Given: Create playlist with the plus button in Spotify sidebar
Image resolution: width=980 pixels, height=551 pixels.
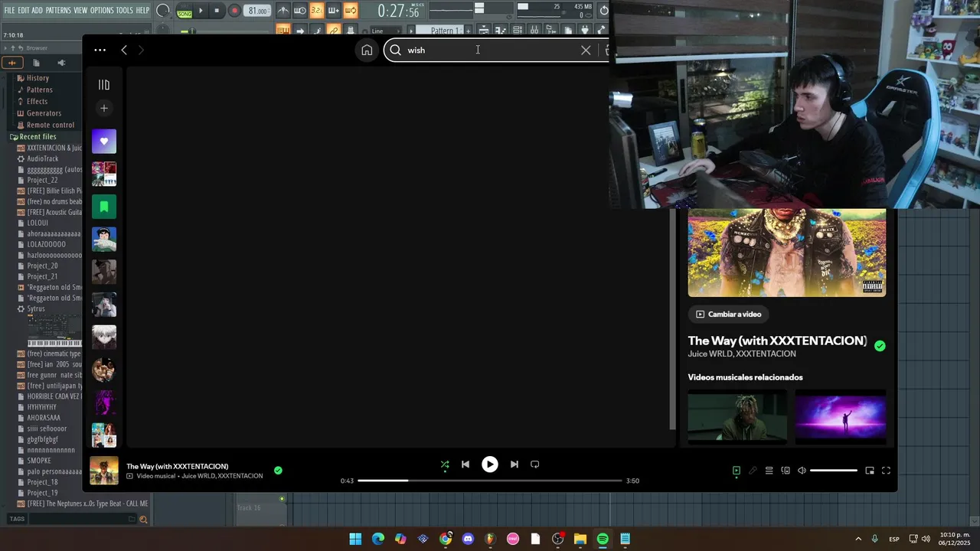Looking at the screenshot, I should 104,108.
